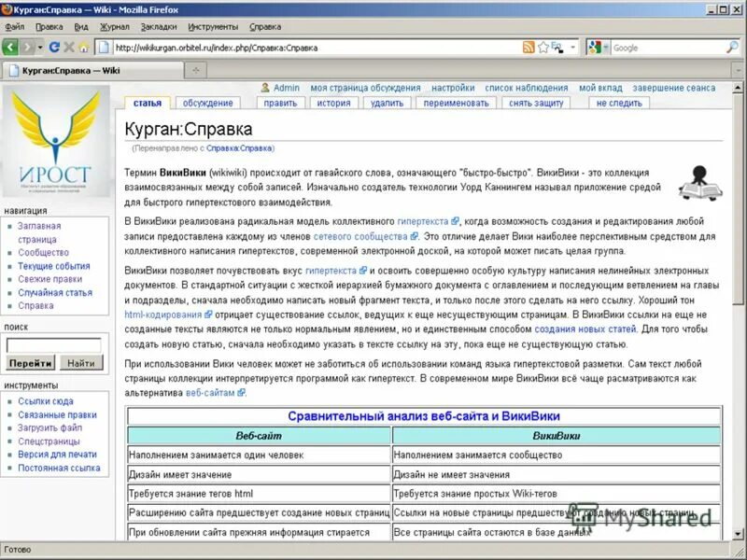Viewport: 747px width, 560px height.
Task: Open Постоянная ссылка link
Action: coord(59,468)
